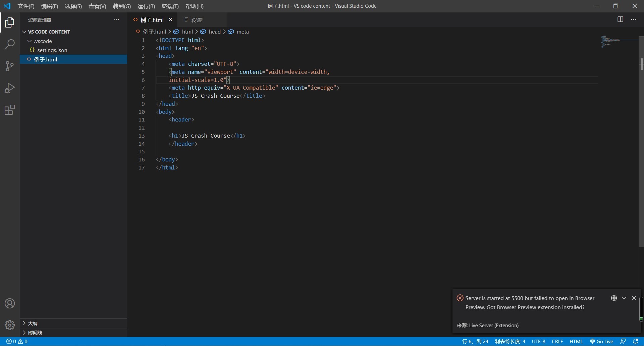Change indentation 制表符长度: 4
The height and width of the screenshot is (346, 644).
[x=510, y=341]
